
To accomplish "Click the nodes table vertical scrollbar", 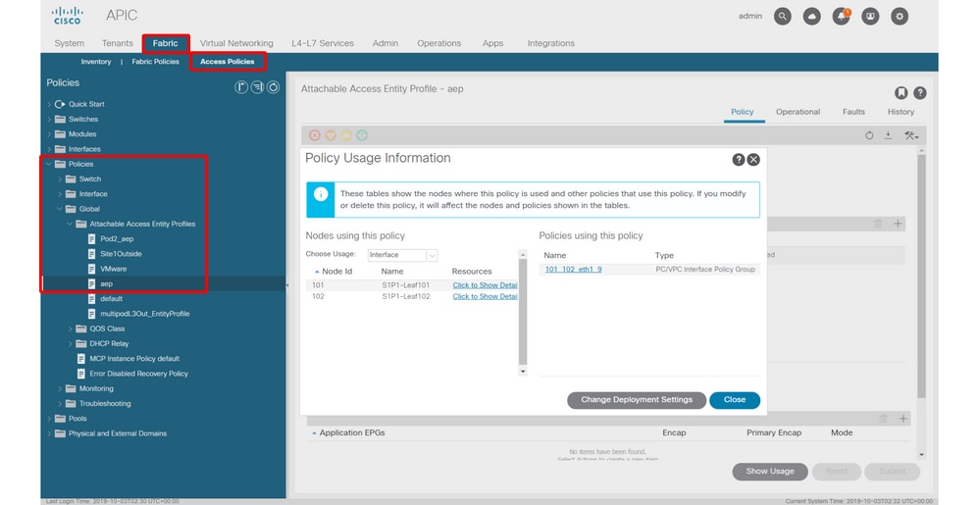I will click(523, 310).
